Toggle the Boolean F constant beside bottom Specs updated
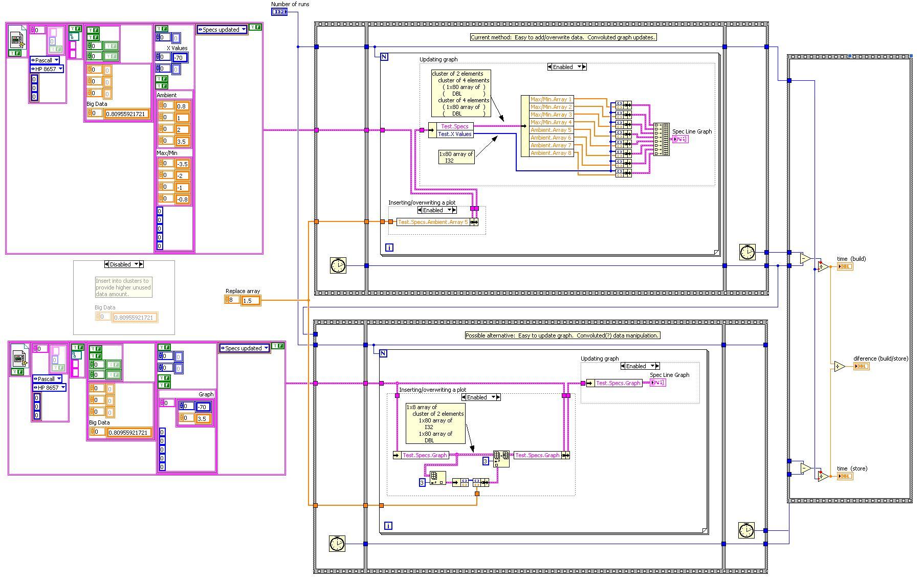 tap(278, 346)
